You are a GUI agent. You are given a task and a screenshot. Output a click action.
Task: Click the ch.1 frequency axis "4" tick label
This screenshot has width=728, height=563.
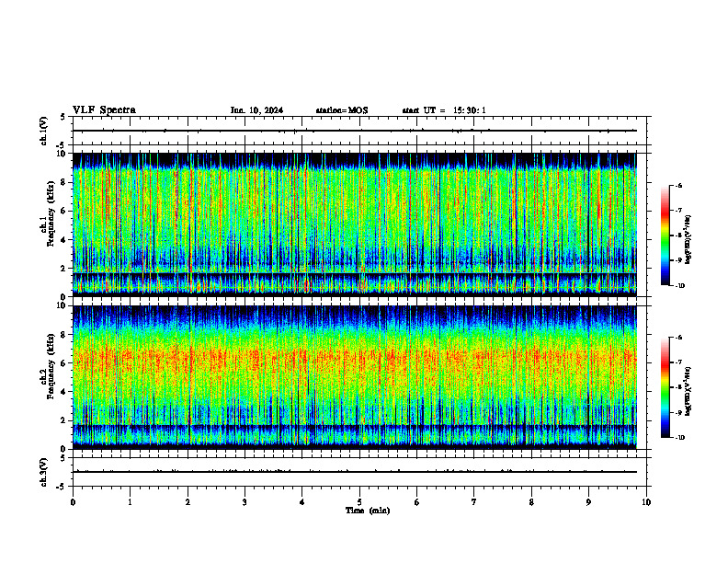64,240
